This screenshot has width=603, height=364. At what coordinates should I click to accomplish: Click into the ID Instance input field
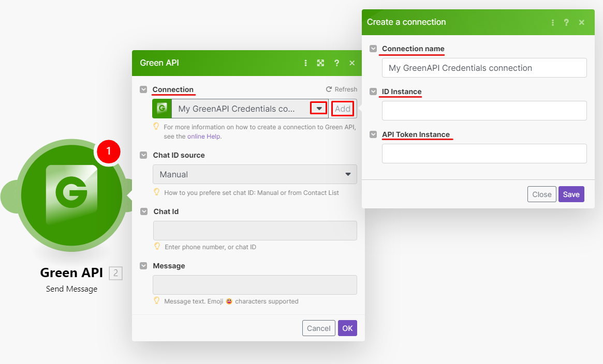pos(484,111)
